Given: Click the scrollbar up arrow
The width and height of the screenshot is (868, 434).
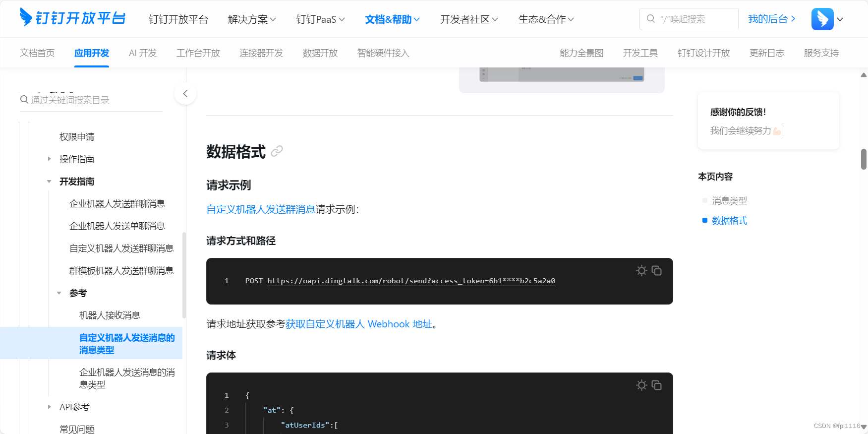Looking at the screenshot, I should click(864, 75).
